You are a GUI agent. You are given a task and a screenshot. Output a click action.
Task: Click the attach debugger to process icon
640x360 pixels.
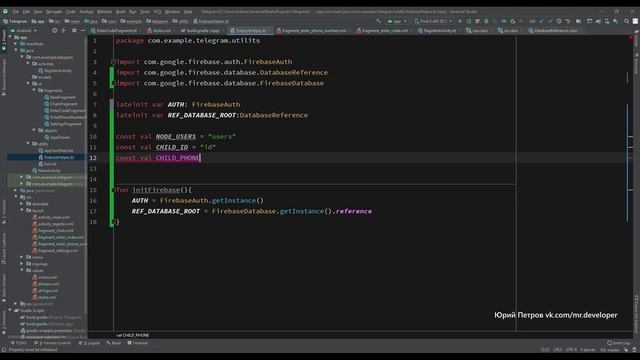point(512,21)
